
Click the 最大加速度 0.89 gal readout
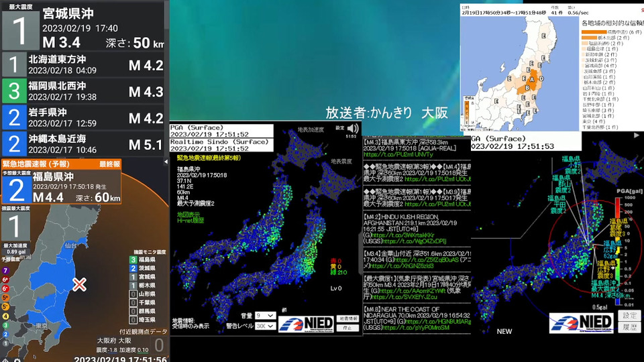click(15, 249)
